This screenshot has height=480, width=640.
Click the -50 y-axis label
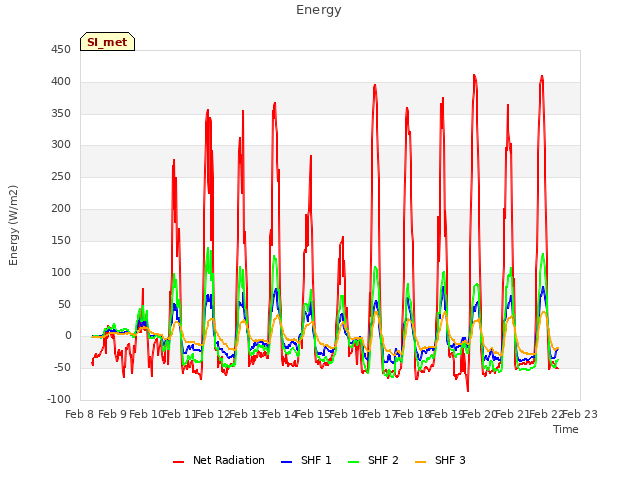click(x=62, y=368)
